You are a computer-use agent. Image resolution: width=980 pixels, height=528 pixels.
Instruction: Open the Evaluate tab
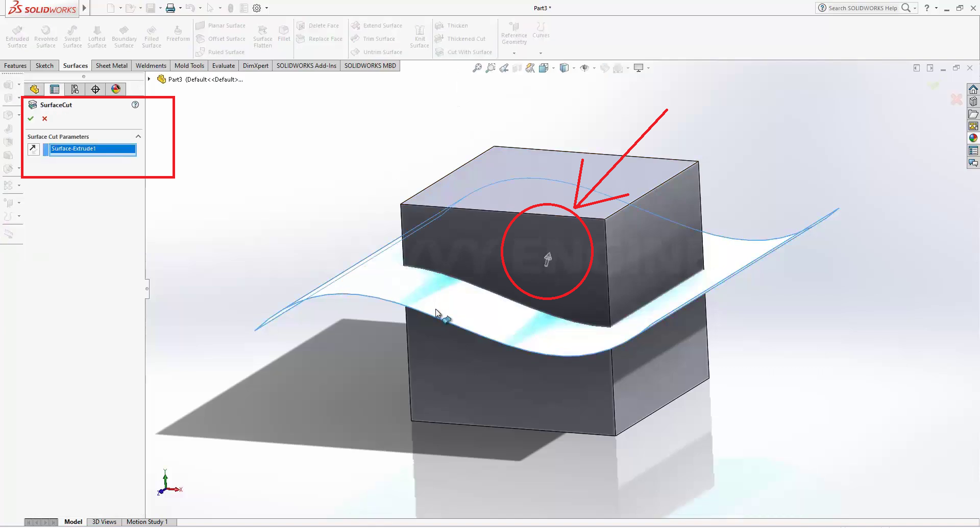(223, 66)
